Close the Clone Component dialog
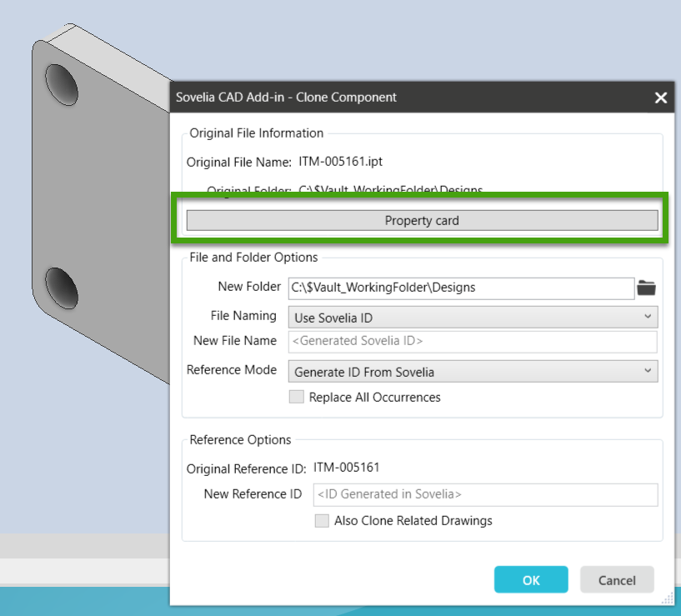Screen dimensions: 681x616 point(661,98)
